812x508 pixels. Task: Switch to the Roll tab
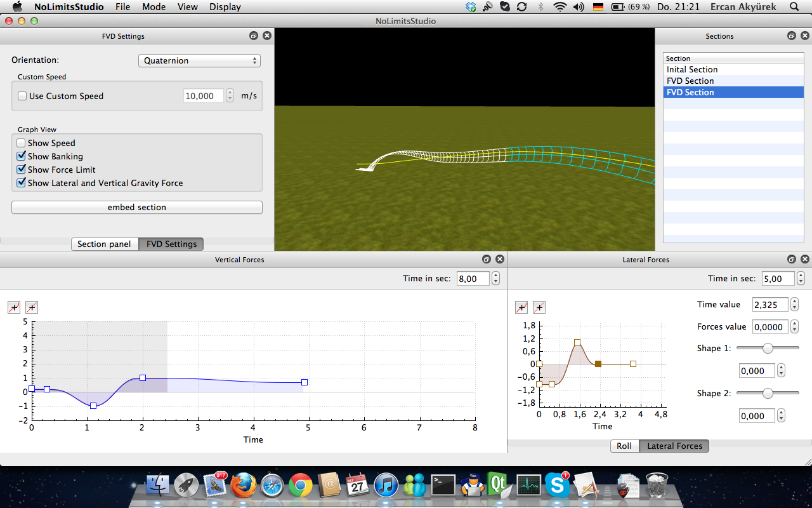click(x=624, y=446)
